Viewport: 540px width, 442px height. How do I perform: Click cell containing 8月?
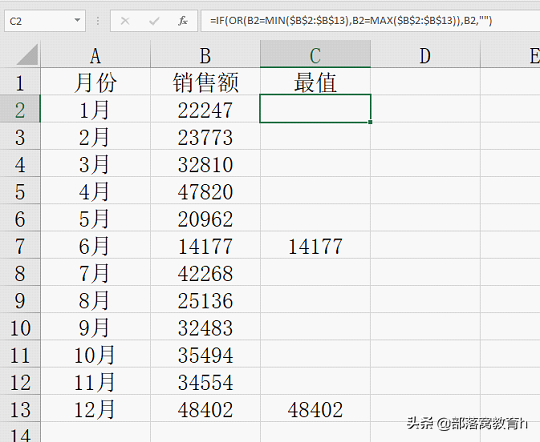(95, 300)
